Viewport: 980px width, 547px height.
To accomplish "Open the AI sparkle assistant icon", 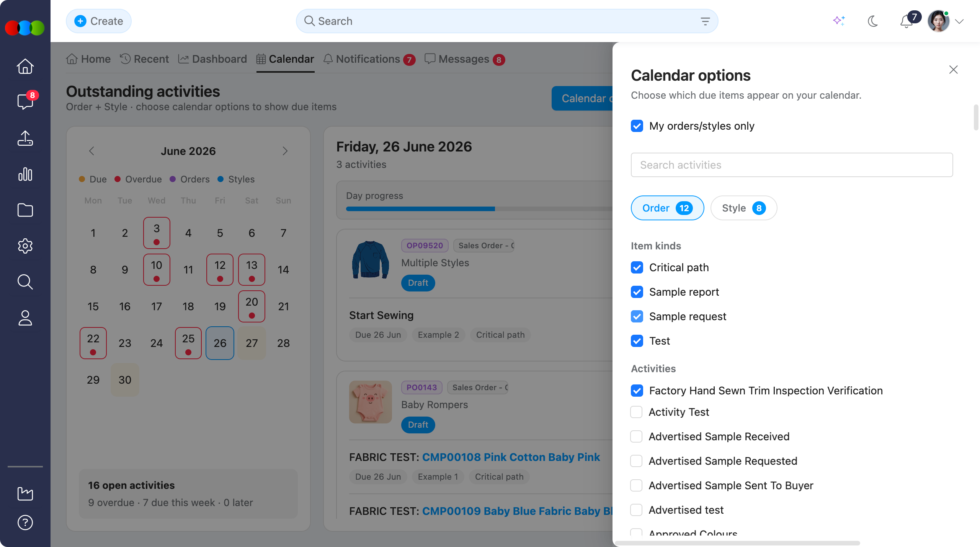I will click(x=839, y=21).
